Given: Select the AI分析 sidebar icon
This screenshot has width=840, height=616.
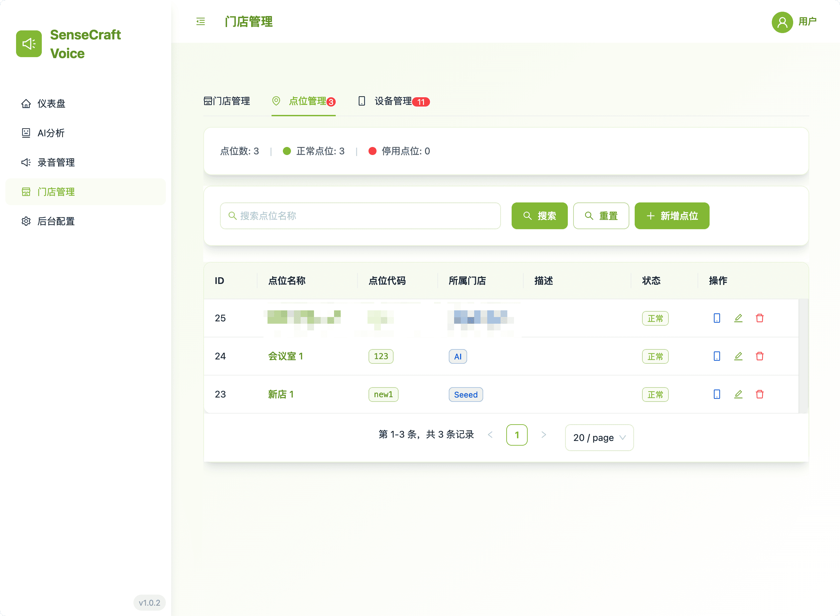Looking at the screenshot, I should coord(26,133).
